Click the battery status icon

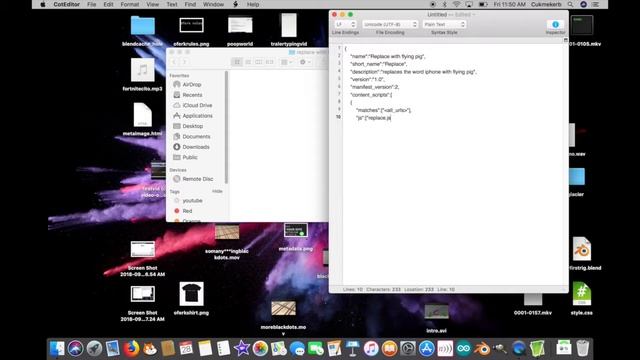point(483,4)
